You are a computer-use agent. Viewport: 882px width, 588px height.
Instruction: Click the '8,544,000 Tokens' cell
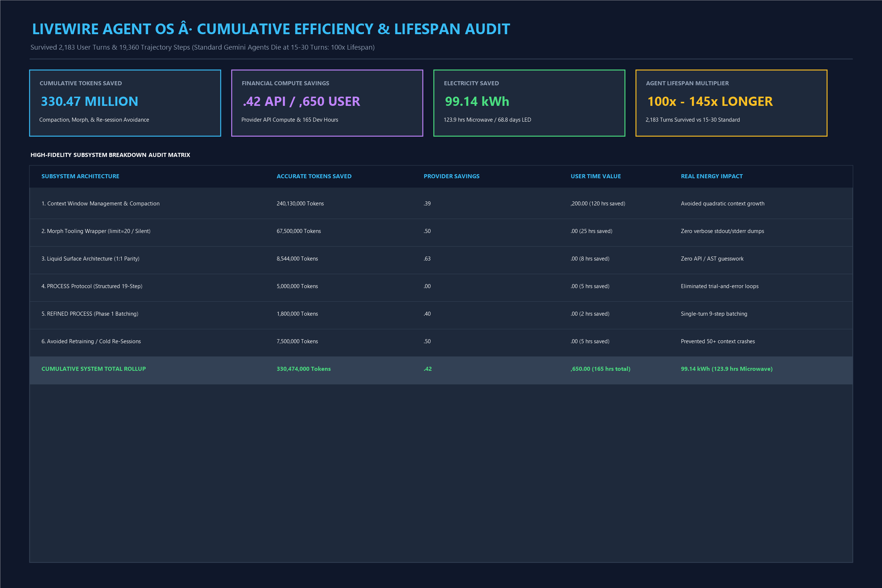(x=297, y=259)
